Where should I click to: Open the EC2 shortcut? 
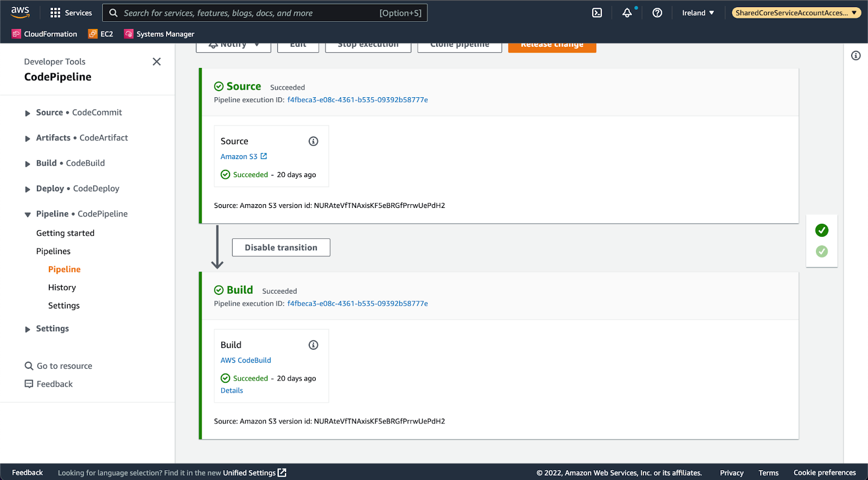point(101,34)
